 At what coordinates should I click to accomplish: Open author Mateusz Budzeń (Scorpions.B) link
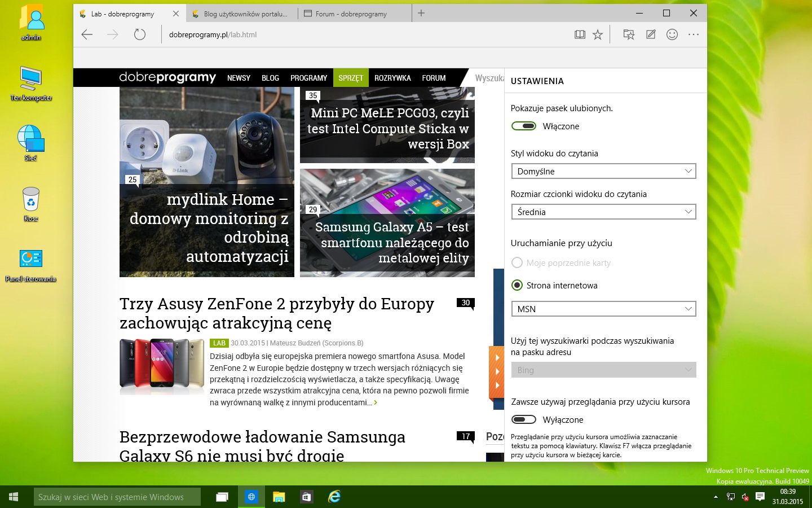coord(316,343)
